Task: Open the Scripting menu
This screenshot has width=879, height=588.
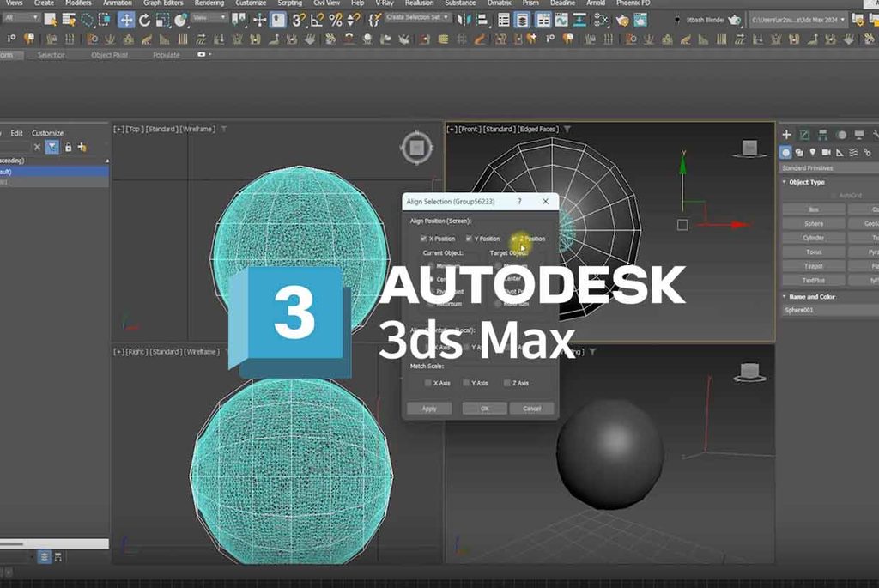Action: tap(290, 3)
